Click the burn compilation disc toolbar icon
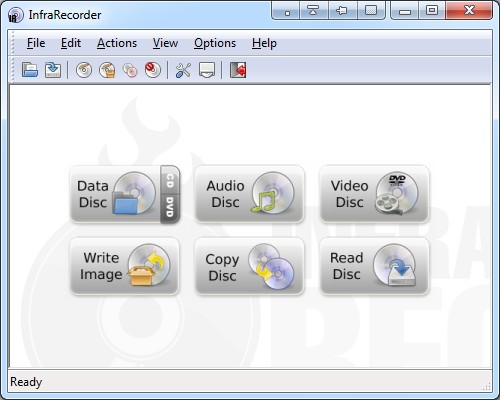Viewport: 500px width, 400px height. point(84,70)
